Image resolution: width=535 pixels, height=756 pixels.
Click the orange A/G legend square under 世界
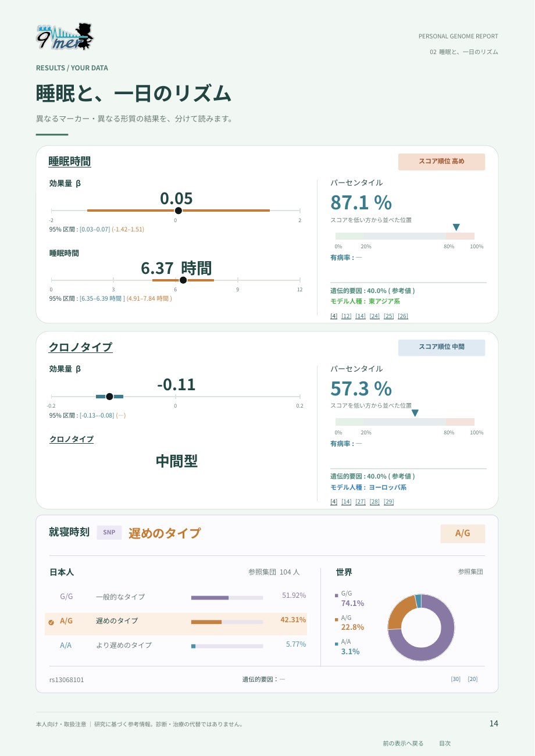tap(337, 620)
